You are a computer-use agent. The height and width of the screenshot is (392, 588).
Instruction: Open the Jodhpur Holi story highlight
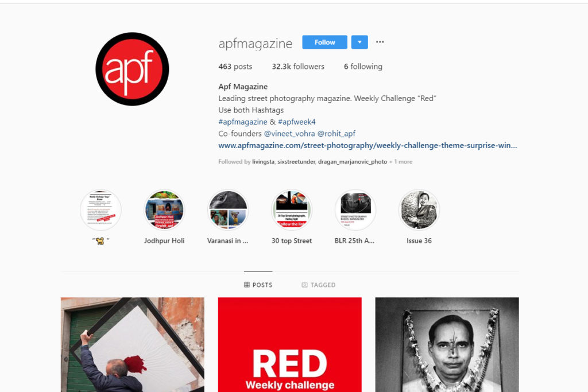coord(164,210)
